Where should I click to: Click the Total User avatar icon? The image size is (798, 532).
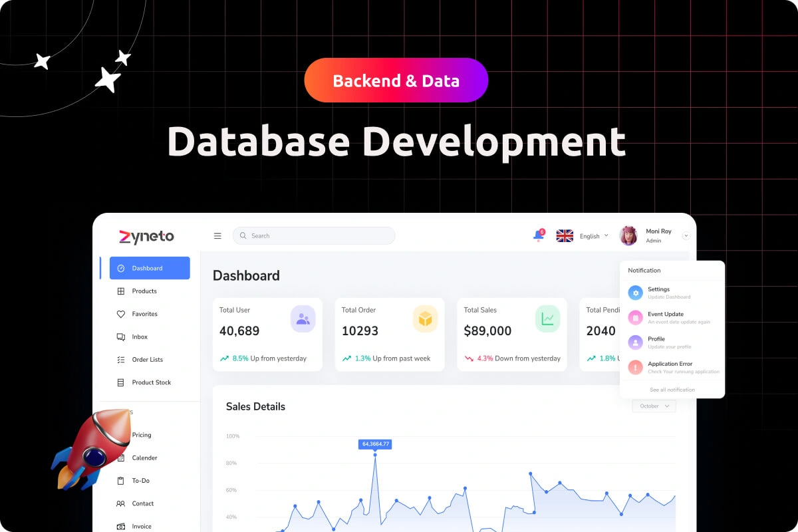click(303, 319)
